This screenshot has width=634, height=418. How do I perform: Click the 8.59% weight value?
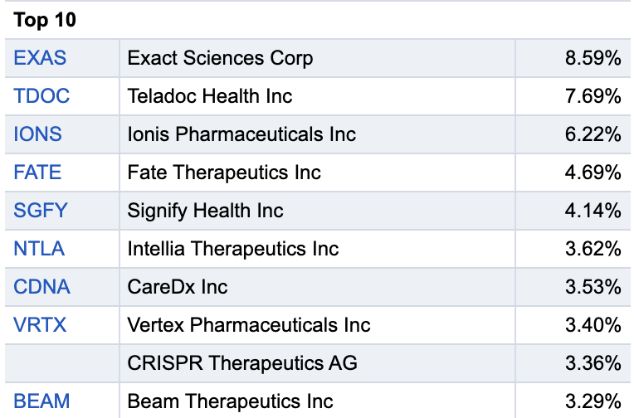593,58
